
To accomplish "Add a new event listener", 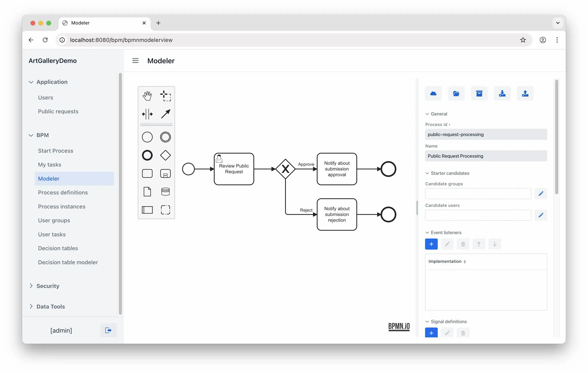I will coord(431,244).
